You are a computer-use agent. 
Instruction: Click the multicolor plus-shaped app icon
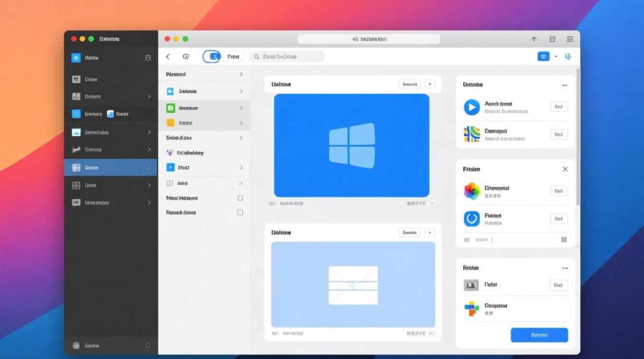pos(471,309)
